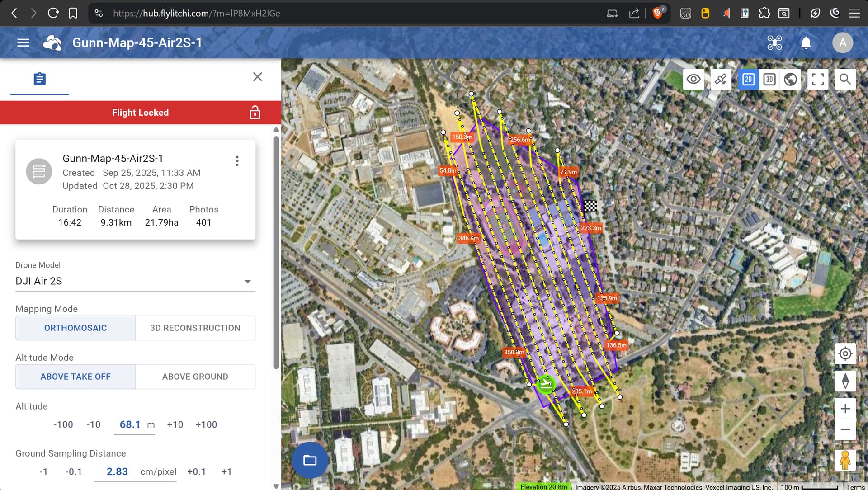The width and height of the screenshot is (868, 490).
Task: Select the 3D Reconstruction mapping mode
Action: point(195,328)
